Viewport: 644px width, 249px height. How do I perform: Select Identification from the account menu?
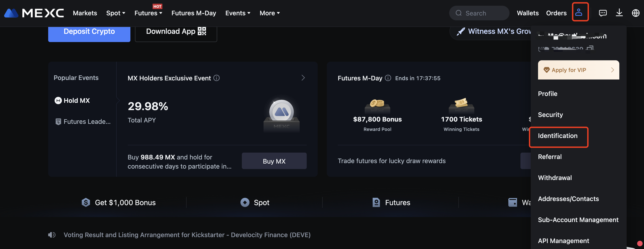(557, 136)
